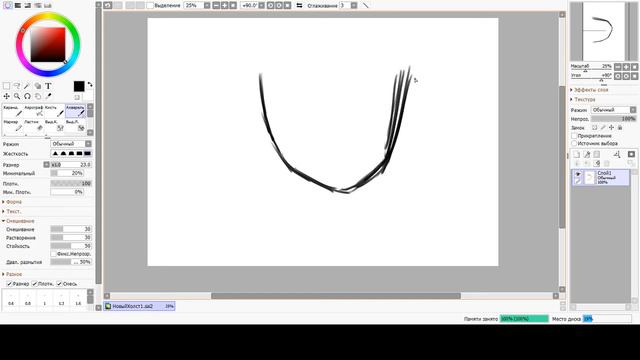Create a new linework layer
Screen dimensions: 640x360
(x=587, y=154)
